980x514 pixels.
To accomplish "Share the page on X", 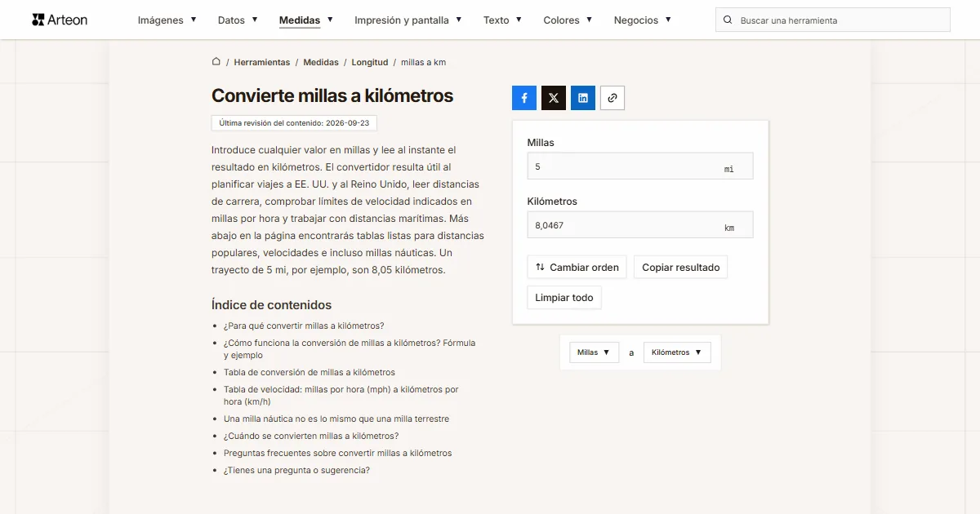I will (554, 98).
